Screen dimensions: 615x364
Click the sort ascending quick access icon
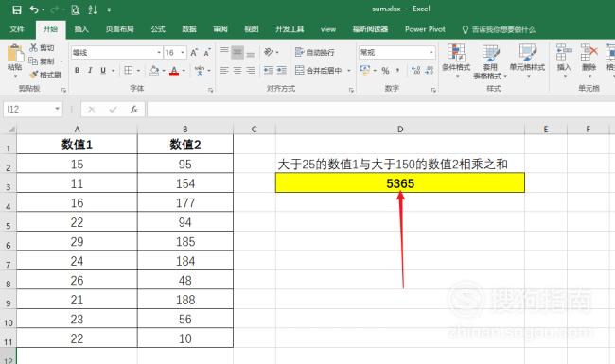point(93,9)
